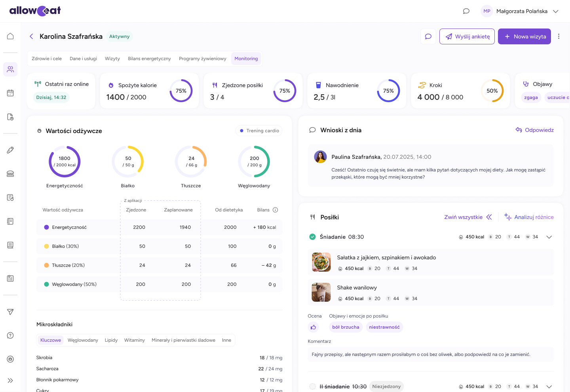Click the Nowa wizyta button
The image size is (570, 392).
(524, 36)
